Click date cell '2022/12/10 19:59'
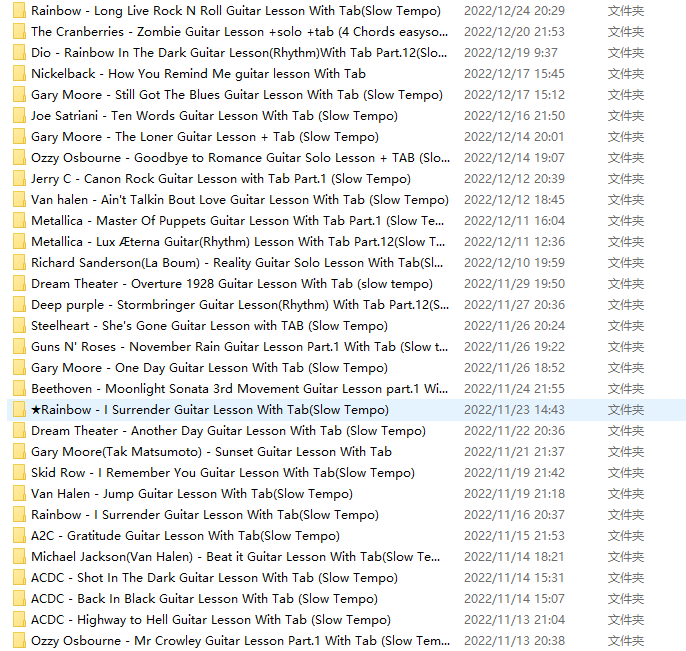 click(514, 262)
